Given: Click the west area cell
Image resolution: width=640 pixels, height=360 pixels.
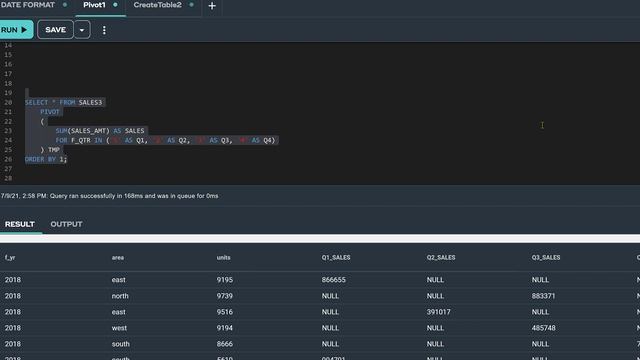Looking at the screenshot, I should pyautogui.click(x=119, y=328).
